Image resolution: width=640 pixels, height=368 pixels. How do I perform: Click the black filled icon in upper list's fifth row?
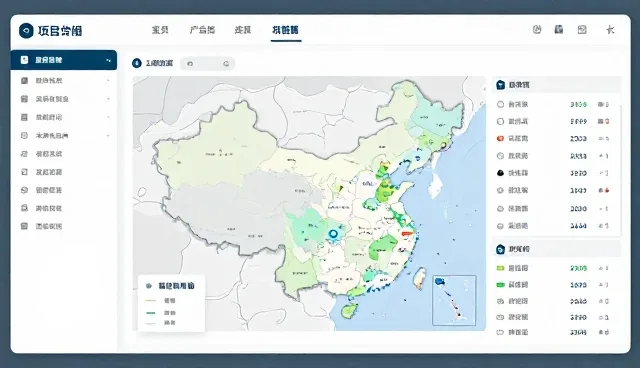(500, 173)
